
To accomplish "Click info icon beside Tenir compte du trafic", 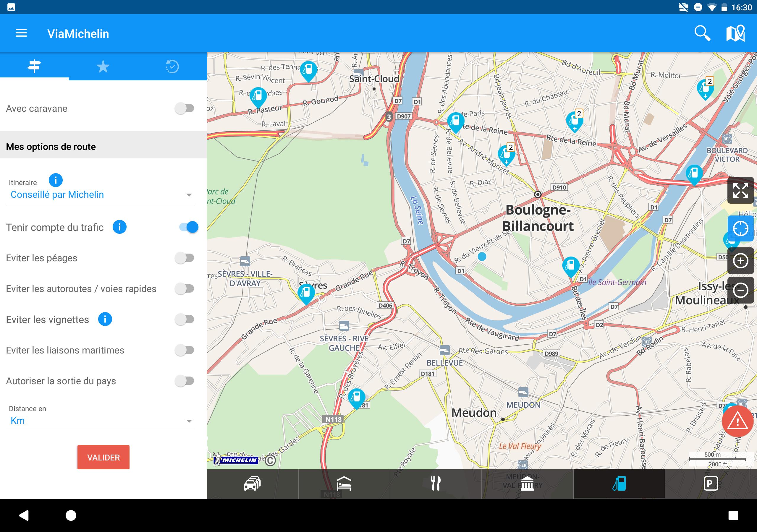I will (119, 227).
